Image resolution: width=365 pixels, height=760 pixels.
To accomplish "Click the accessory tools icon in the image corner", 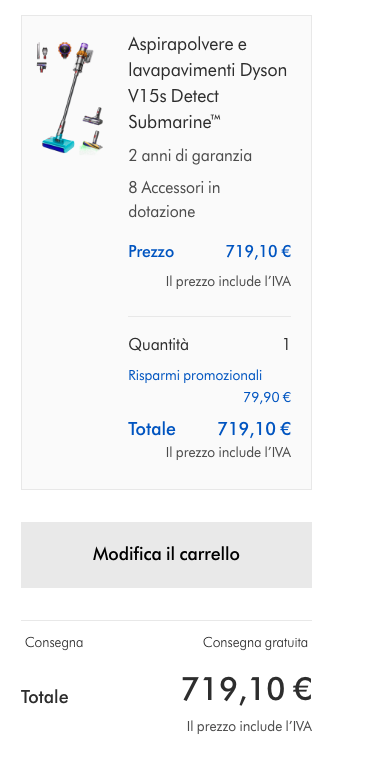I will point(43,57).
